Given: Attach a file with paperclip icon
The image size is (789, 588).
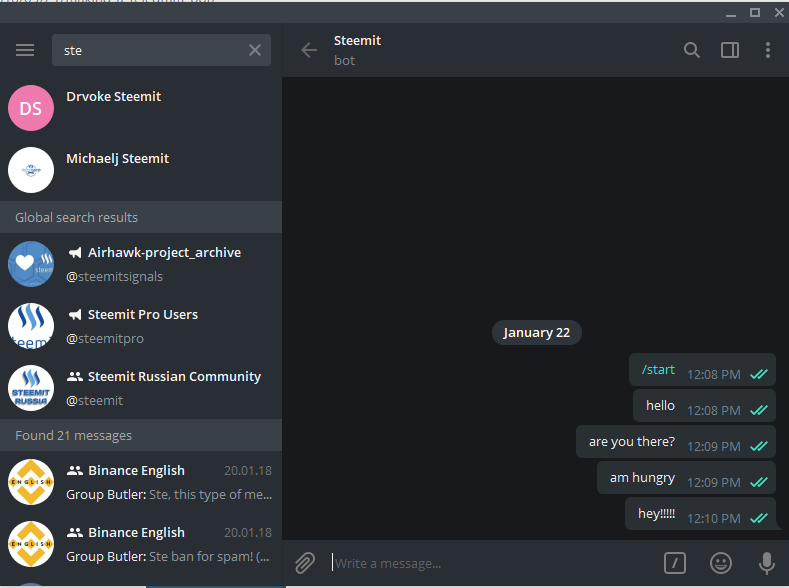Looking at the screenshot, I should 305,563.
